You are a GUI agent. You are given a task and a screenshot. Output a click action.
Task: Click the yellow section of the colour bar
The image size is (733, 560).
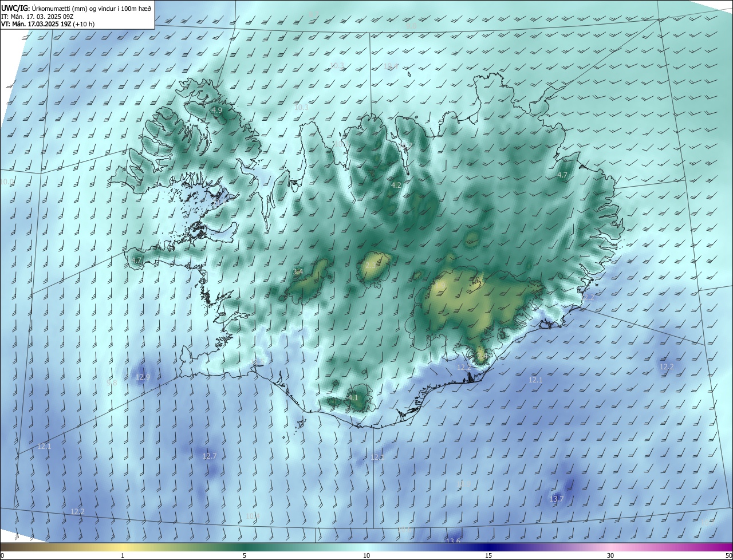tap(123, 547)
